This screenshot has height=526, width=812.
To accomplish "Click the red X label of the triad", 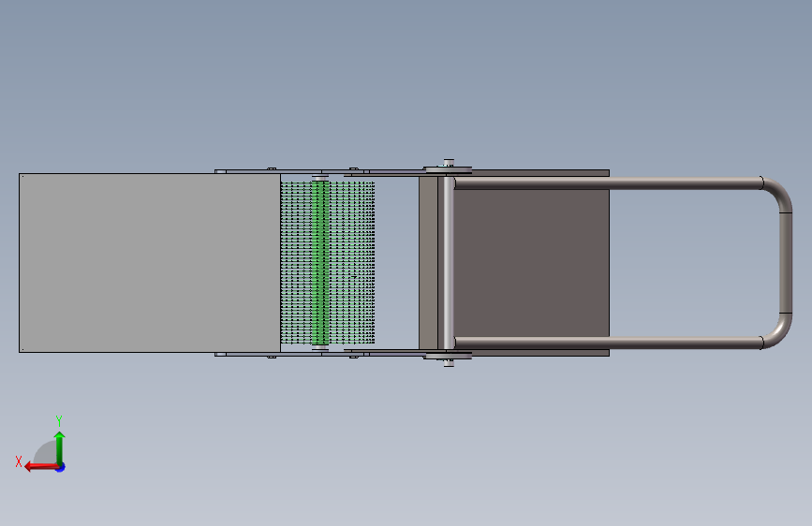I will 19,461.
